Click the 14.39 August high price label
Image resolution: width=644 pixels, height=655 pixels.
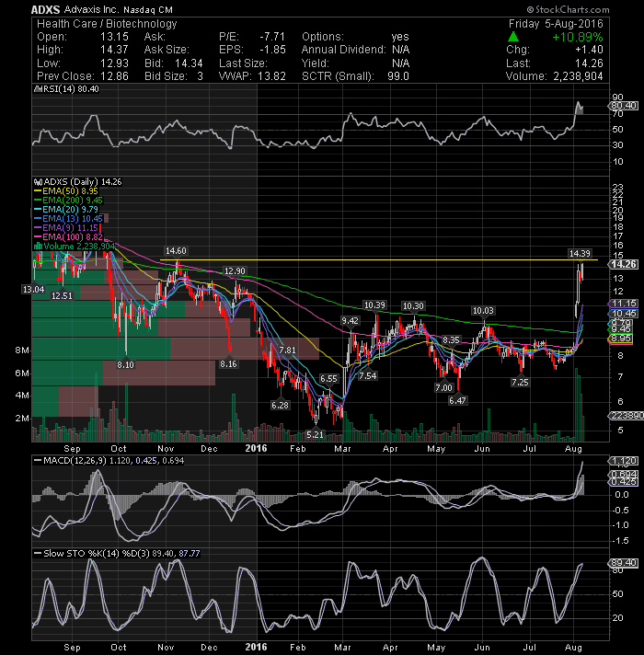[x=580, y=253]
